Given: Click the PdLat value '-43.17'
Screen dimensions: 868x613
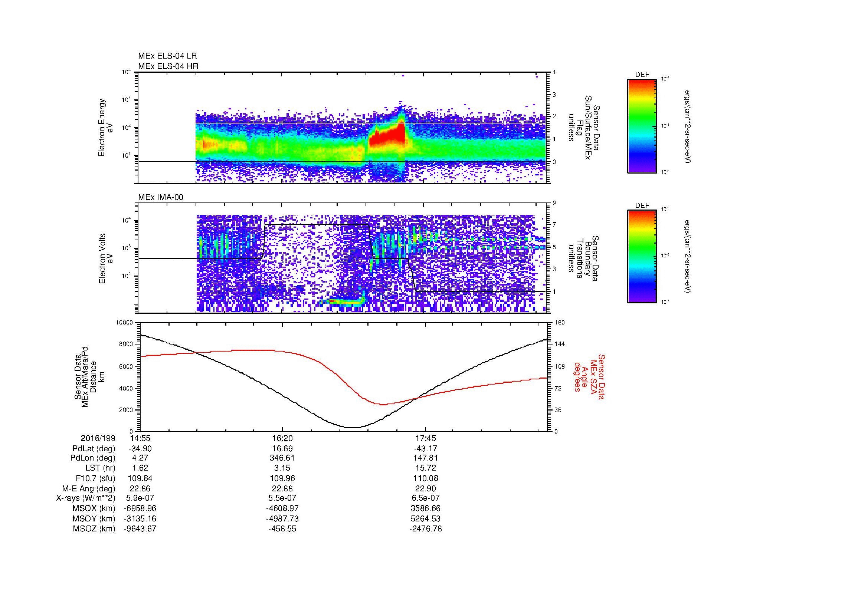Looking at the screenshot, I should pos(426,448).
